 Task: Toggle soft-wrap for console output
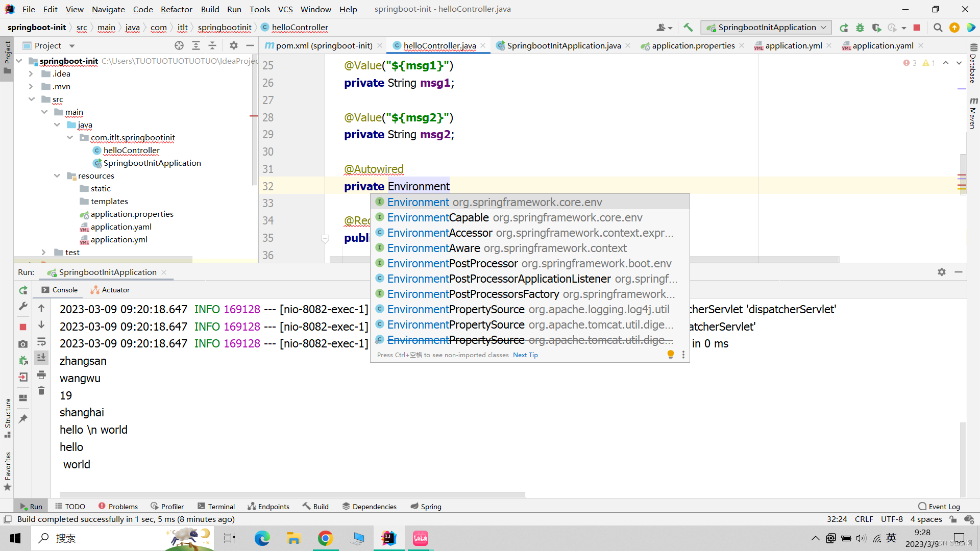coord(41,342)
